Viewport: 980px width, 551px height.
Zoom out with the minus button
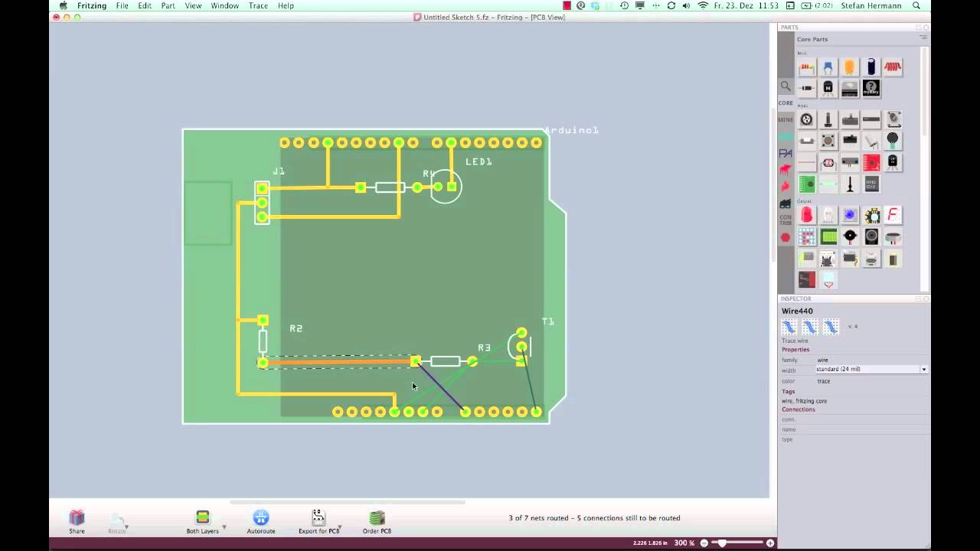coord(704,543)
